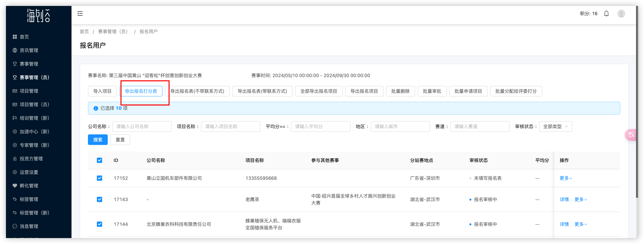The height and width of the screenshot is (244, 644).
Task: Click the heart icon for 孵化管理
Action: 15,186
